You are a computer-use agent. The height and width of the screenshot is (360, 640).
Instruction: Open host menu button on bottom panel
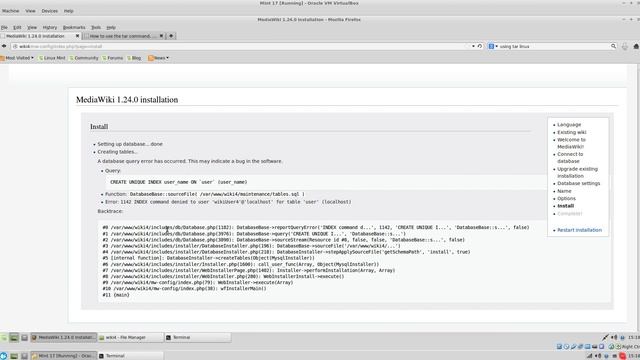click(x=4, y=356)
